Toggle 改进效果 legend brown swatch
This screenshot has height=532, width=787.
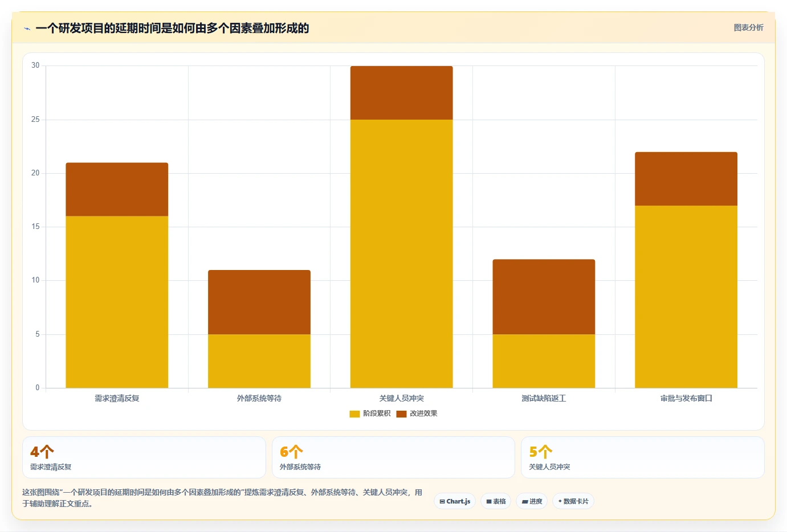(401, 414)
